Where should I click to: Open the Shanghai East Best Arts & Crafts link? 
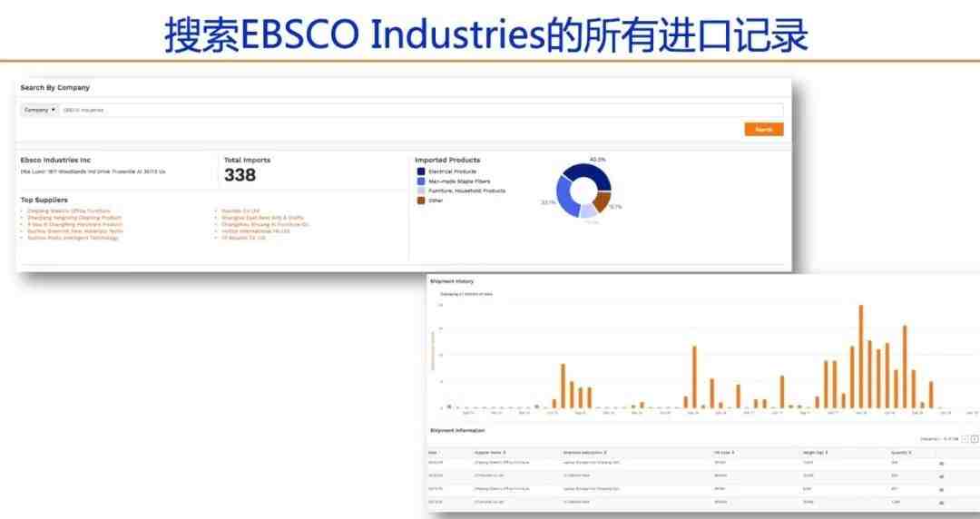262,218
